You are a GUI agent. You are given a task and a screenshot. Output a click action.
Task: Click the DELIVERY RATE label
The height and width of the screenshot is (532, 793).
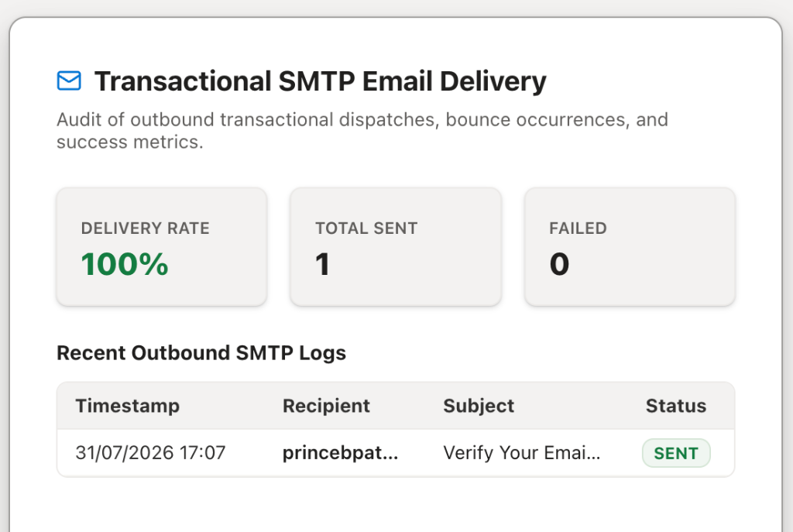tap(145, 228)
